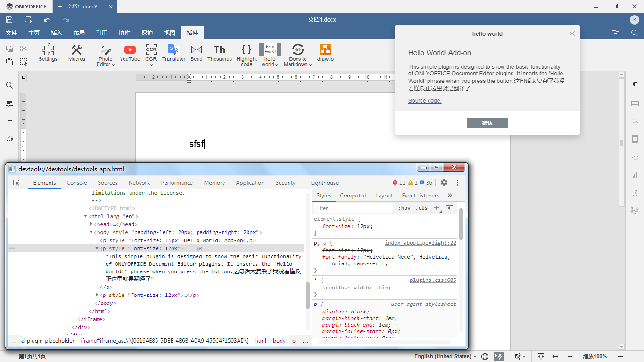644x362 pixels.
Task: Launch the hello world plugin
Action: [270, 55]
